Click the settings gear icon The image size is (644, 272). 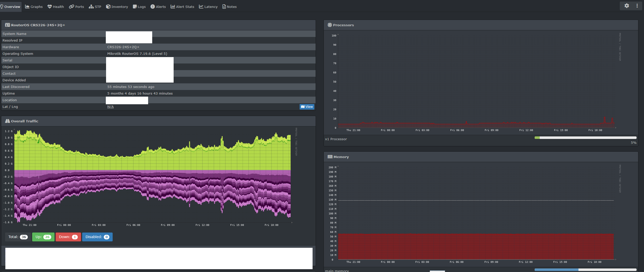click(626, 6)
